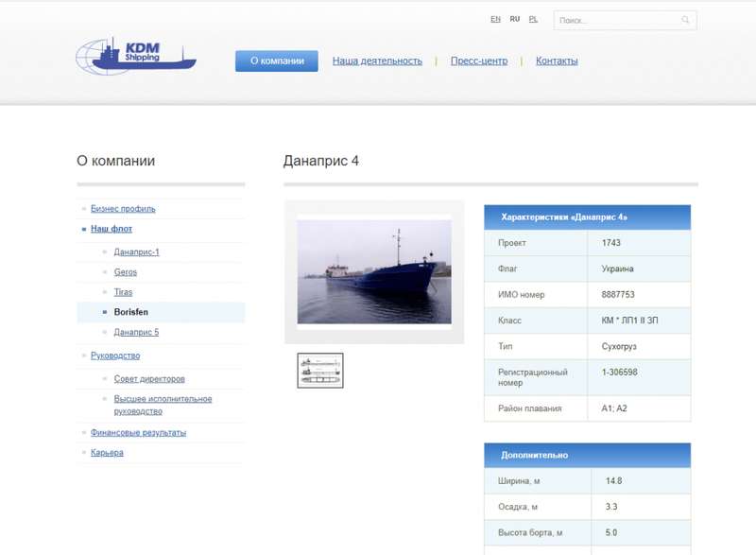
Task: Open Наша деятельность menu item
Action: click(377, 61)
